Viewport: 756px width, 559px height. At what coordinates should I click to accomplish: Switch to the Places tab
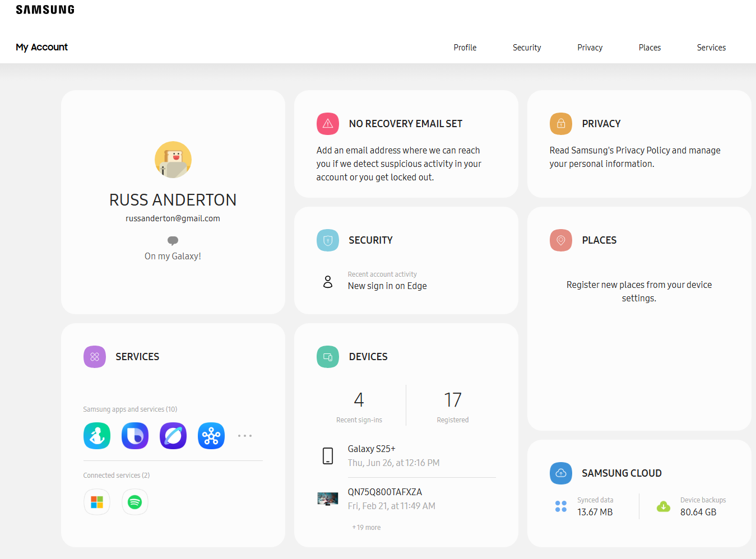pos(650,48)
